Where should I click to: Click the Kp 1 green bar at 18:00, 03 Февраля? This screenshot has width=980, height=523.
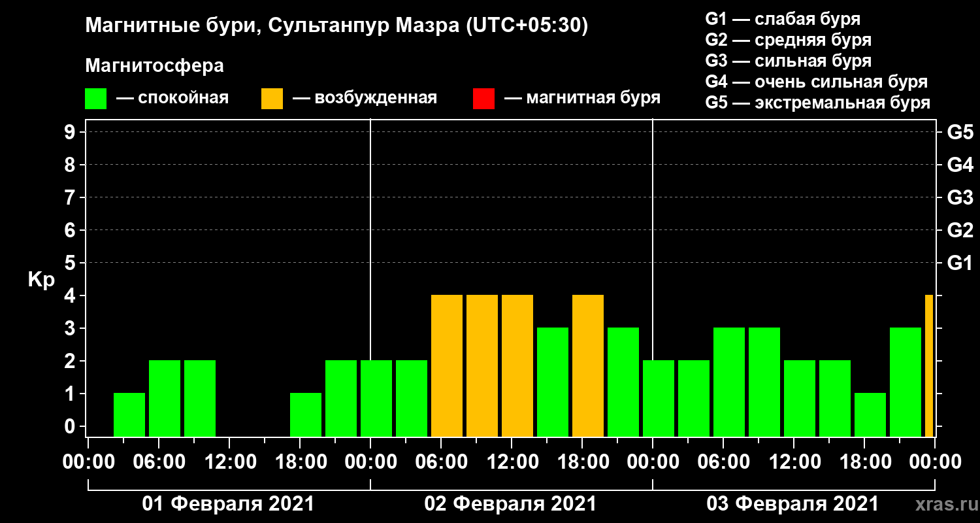870,415
